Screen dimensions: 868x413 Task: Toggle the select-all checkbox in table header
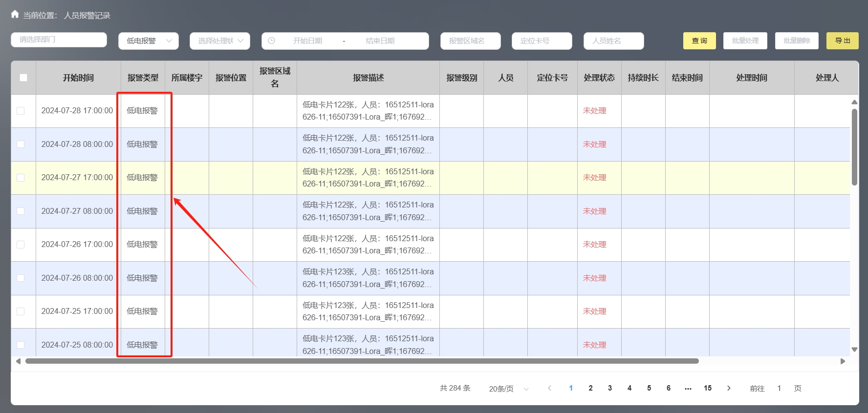23,78
